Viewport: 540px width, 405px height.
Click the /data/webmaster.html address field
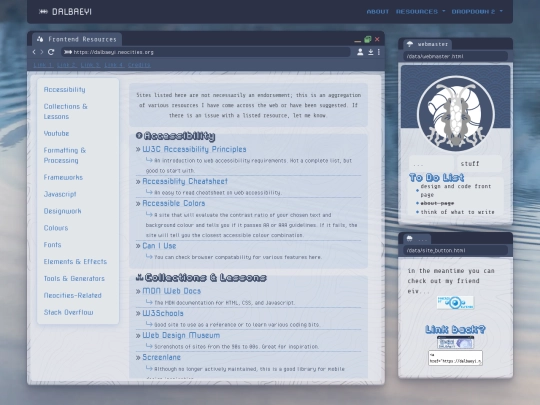click(455, 56)
